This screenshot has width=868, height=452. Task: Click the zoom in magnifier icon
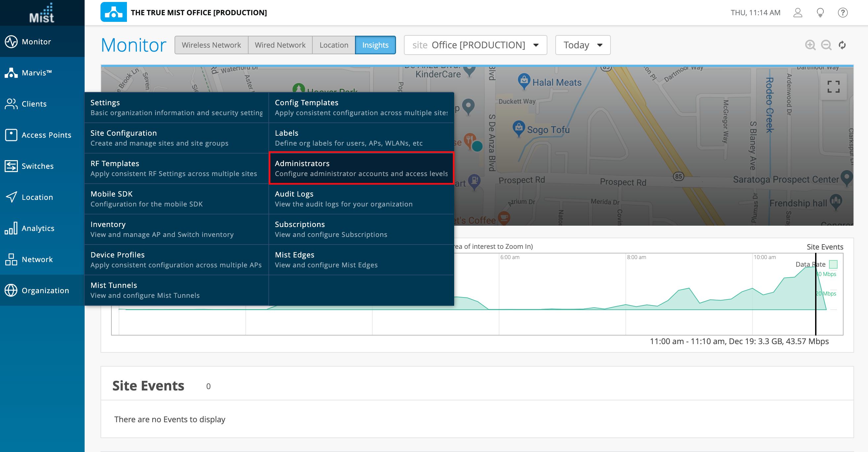(810, 45)
